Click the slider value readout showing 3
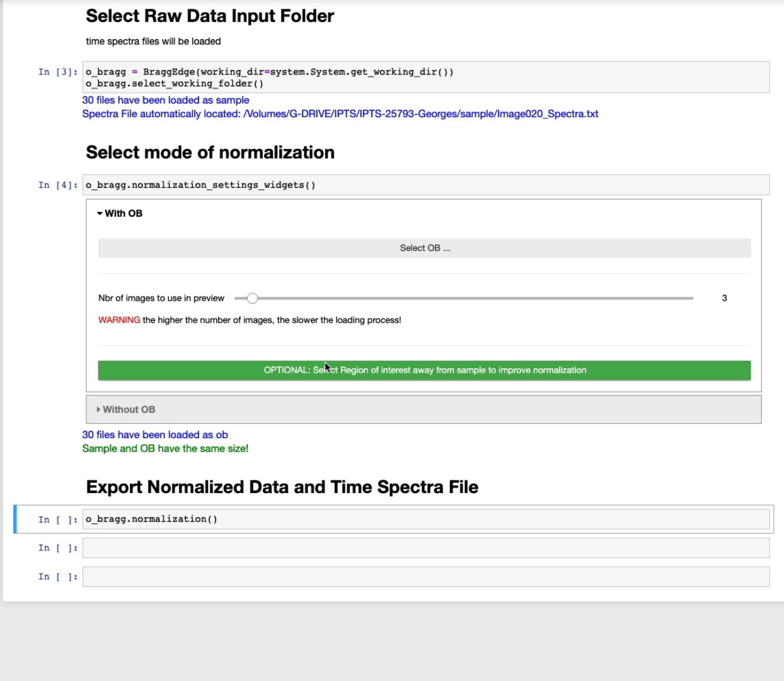The image size is (784, 681). (724, 298)
